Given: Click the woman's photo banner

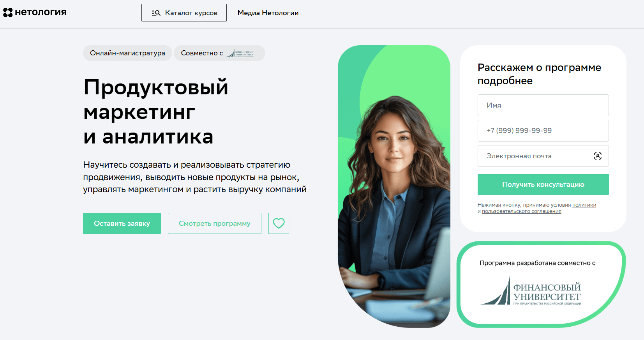Looking at the screenshot, I should click(x=394, y=186).
